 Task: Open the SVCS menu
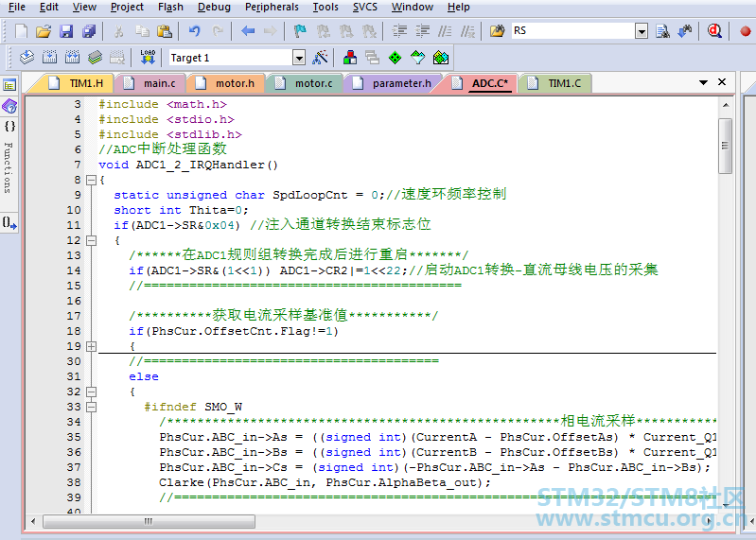tap(365, 7)
